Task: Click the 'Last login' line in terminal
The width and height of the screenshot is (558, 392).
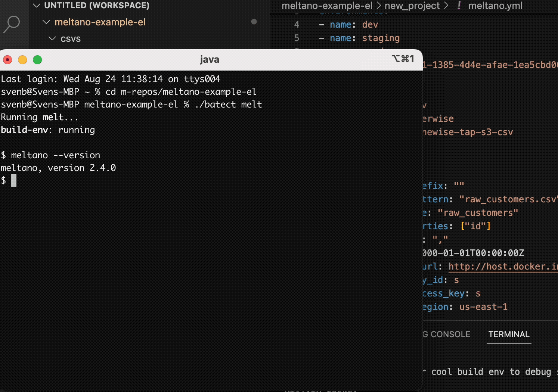Action: click(111, 79)
